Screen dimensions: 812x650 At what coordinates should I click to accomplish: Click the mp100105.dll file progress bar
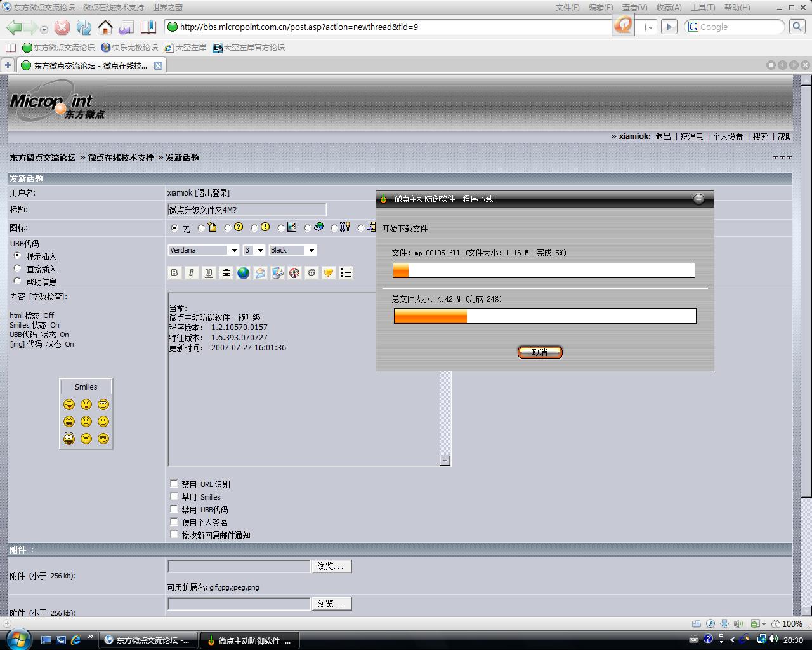pos(544,270)
